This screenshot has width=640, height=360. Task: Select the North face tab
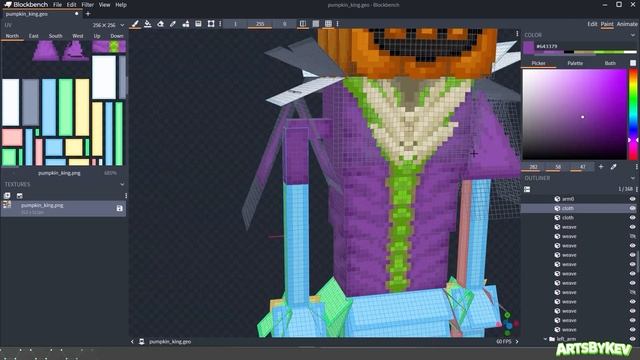(12, 36)
